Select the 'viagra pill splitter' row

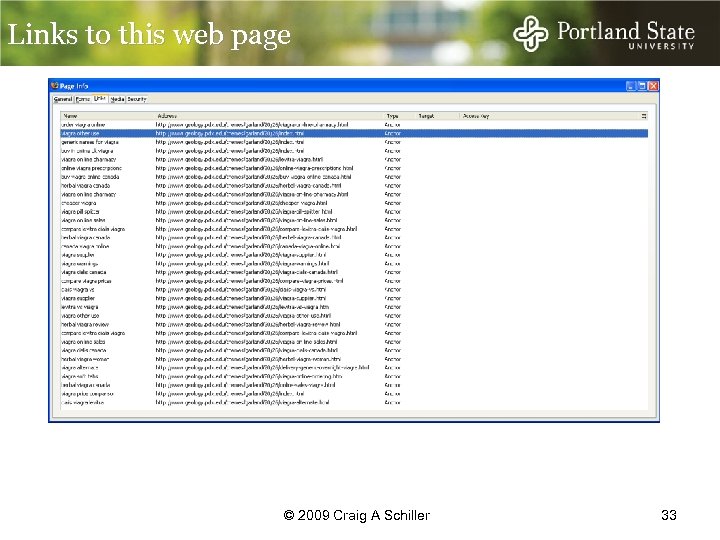click(x=354, y=212)
